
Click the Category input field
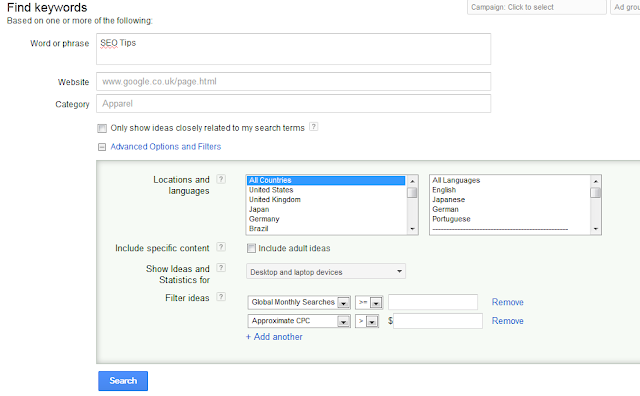[293, 103]
